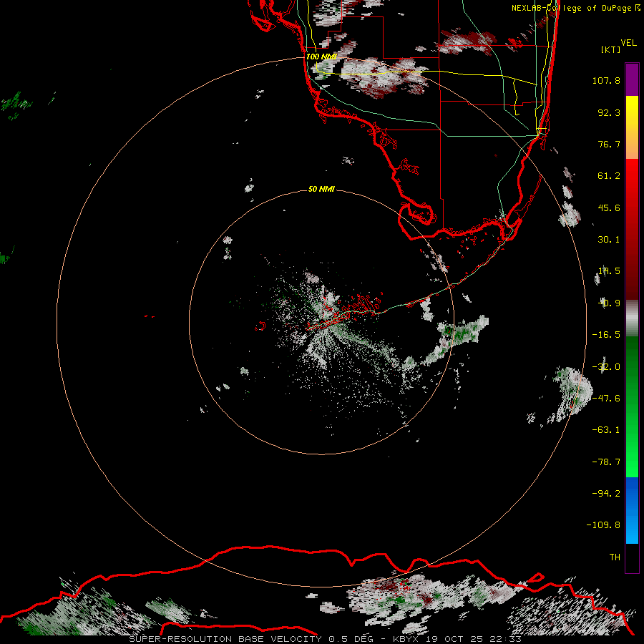Click the -78.7 velocity scale value
The height and width of the screenshot is (644, 644).
pos(606,462)
